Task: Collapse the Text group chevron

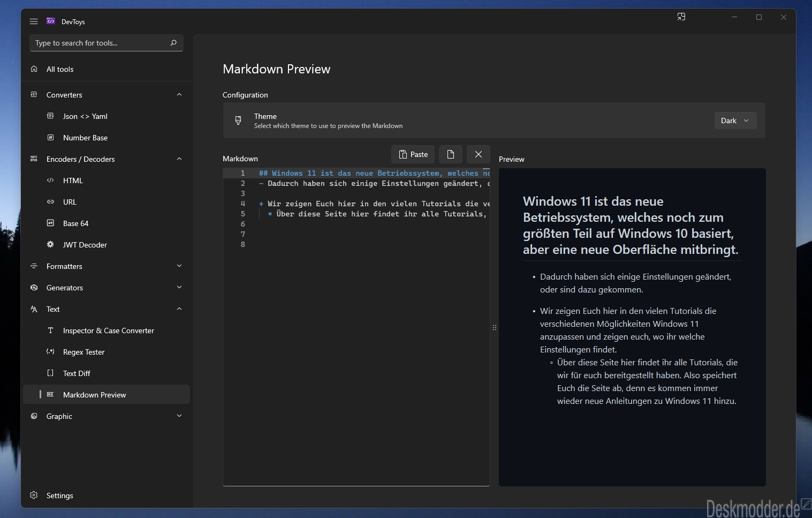Action: pyautogui.click(x=179, y=309)
